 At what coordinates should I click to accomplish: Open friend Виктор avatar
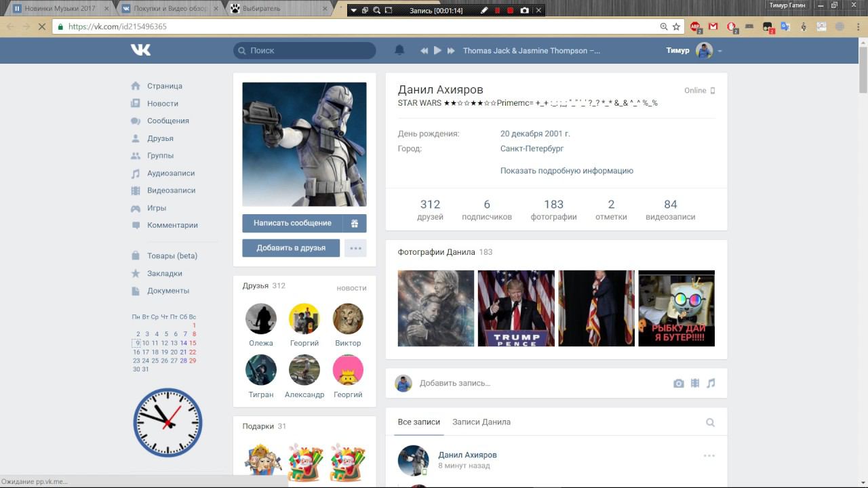[x=348, y=319]
